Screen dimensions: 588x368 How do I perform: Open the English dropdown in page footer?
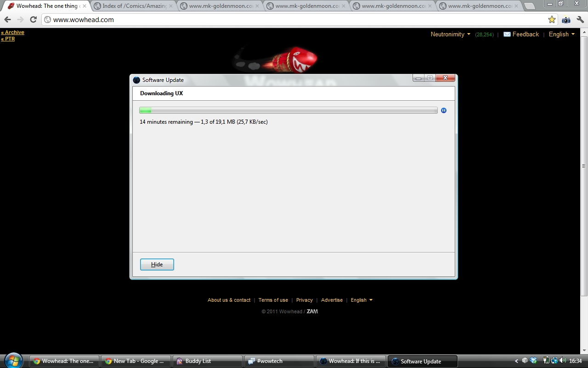(362, 300)
